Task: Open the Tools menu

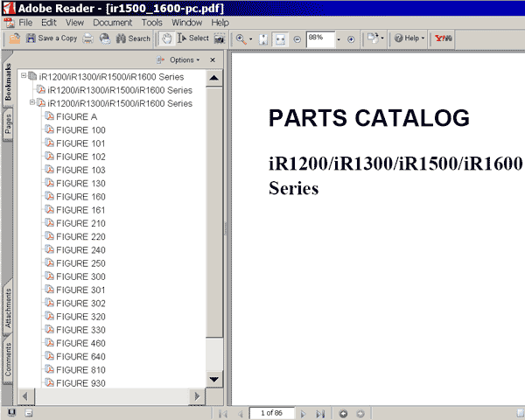Action: pos(151,23)
